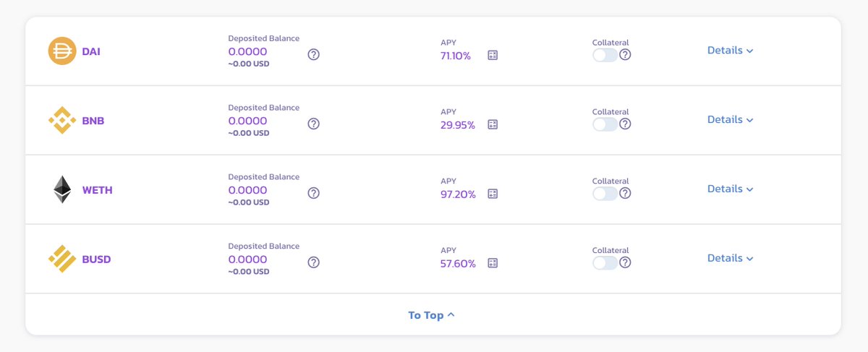Open Details dropdown for BUSD
Viewport: 868px width, 352px height.
pyautogui.click(x=730, y=259)
